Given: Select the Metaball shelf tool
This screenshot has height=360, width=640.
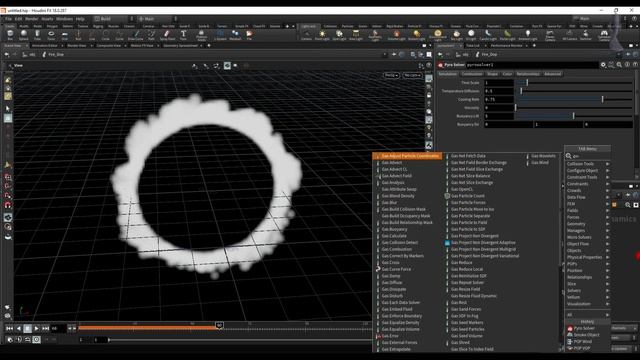Looking at the screenshot, I should (235, 35).
